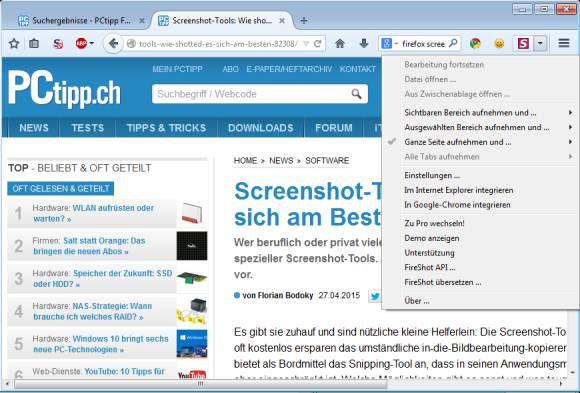This screenshot has width=580, height=393.
Task: Click the Suchbegriff / Webcode search field
Action: click(x=260, y=94)
